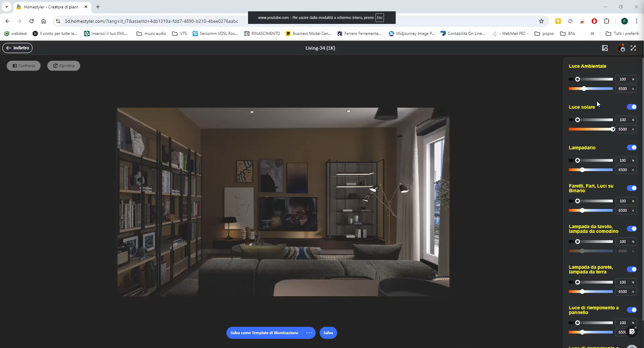Click the user avatar with crown badge
This screenshot has height=348, width=644.
[x=620, y=48]
